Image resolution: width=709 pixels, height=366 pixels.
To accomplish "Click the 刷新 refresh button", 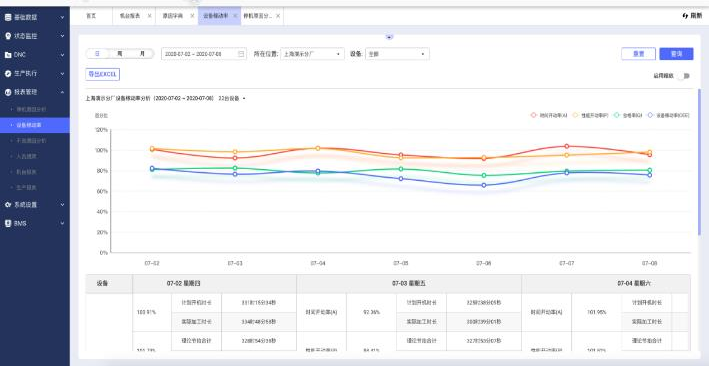I will pos(692,16).
